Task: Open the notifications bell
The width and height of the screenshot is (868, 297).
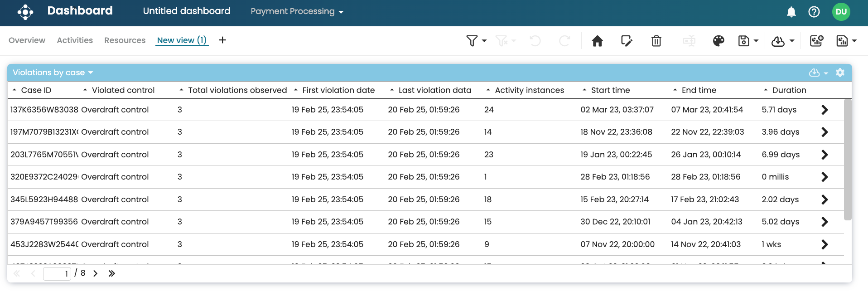Action: pyautogui.click(x=791, y=12)
